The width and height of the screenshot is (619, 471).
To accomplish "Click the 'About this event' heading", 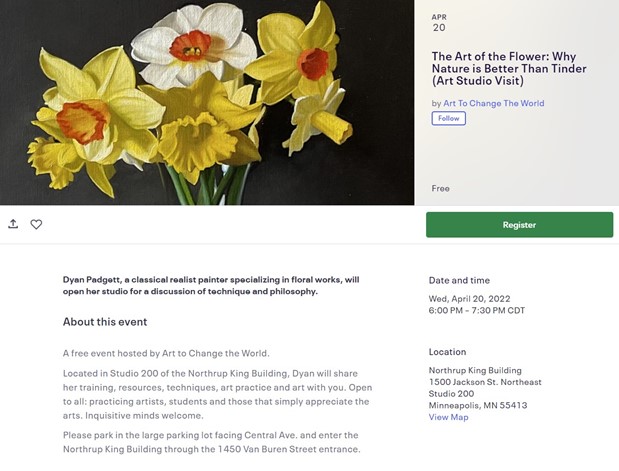I will [x=105, y=322].
